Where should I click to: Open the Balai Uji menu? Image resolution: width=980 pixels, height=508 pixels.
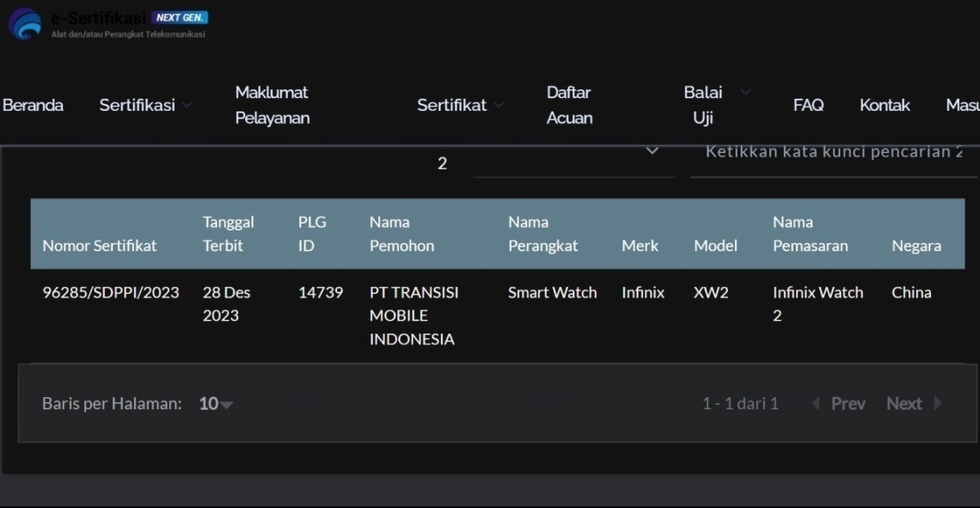pyautogui.click(x=703, y=105)
